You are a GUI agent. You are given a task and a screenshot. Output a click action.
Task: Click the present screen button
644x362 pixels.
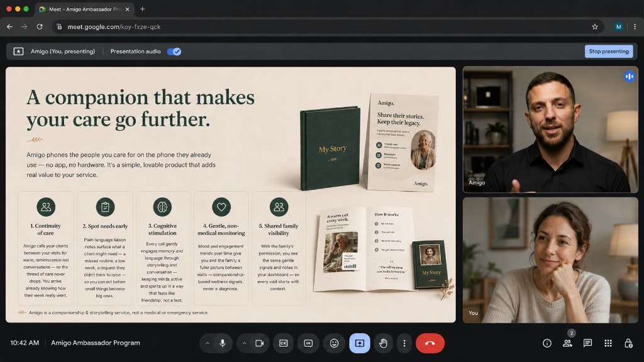click(359, 343)
